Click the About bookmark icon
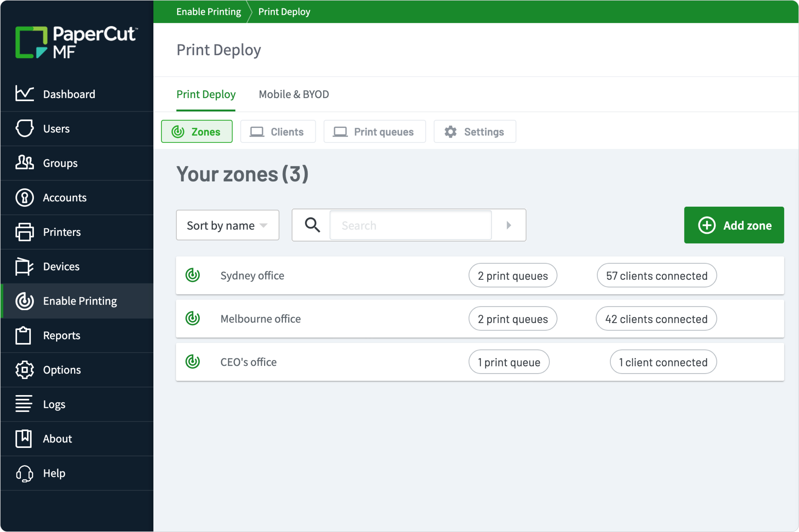 tap(23, 439)
